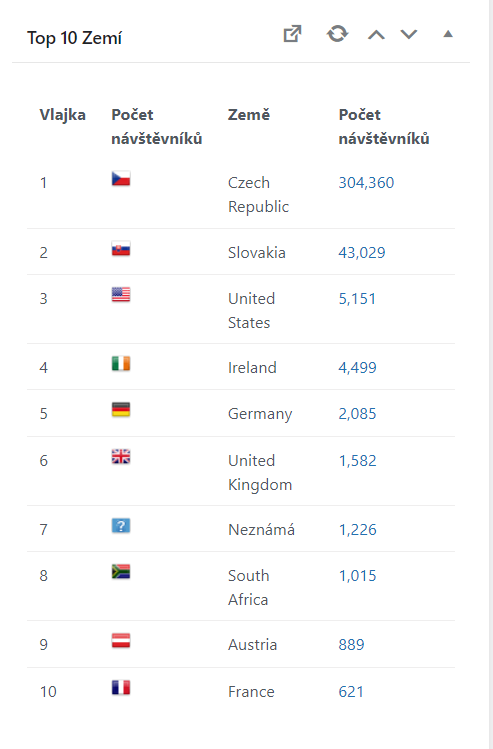This screenshot has height=749, width=493.
Task: Open Ireland visitor count 4,499
Action: tap(357, 367)
